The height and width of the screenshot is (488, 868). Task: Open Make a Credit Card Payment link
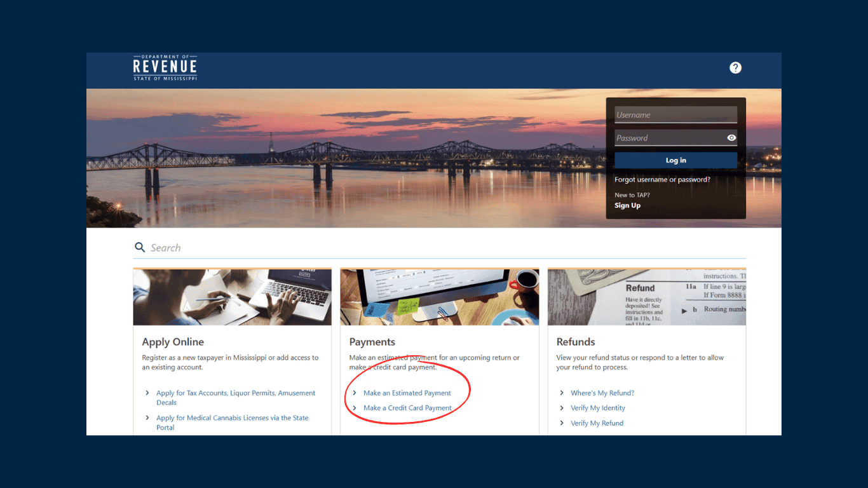407,408
